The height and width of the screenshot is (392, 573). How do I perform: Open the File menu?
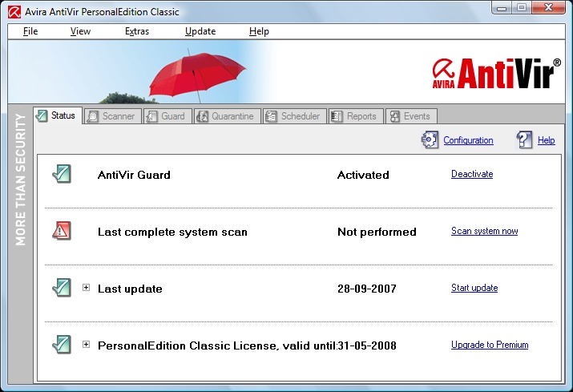(x=30, y=31)
